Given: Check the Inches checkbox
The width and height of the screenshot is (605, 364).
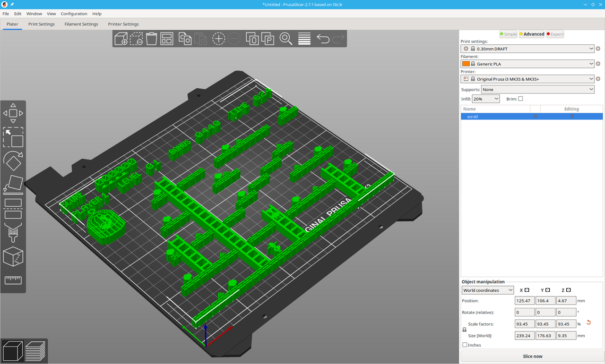Looking at the screenshot, I should (x=465, y=345).
